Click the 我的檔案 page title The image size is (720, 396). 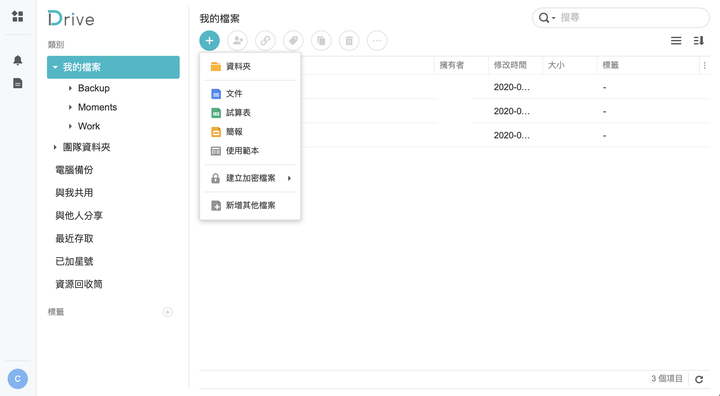219,19
